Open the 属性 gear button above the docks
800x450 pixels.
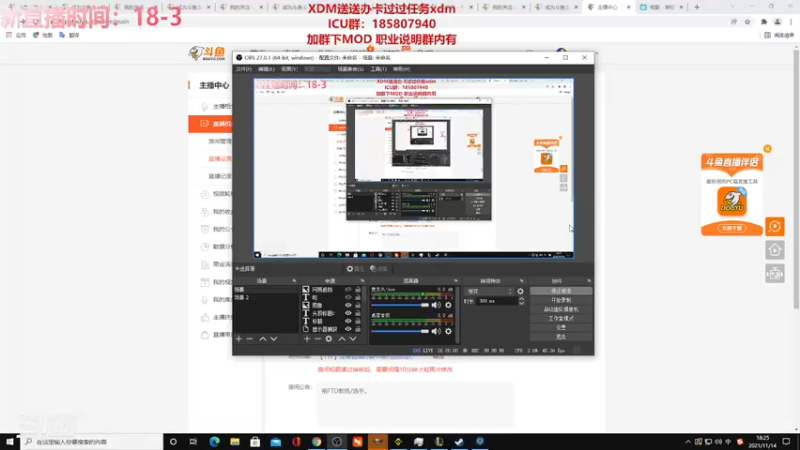(x=355, y=269)
